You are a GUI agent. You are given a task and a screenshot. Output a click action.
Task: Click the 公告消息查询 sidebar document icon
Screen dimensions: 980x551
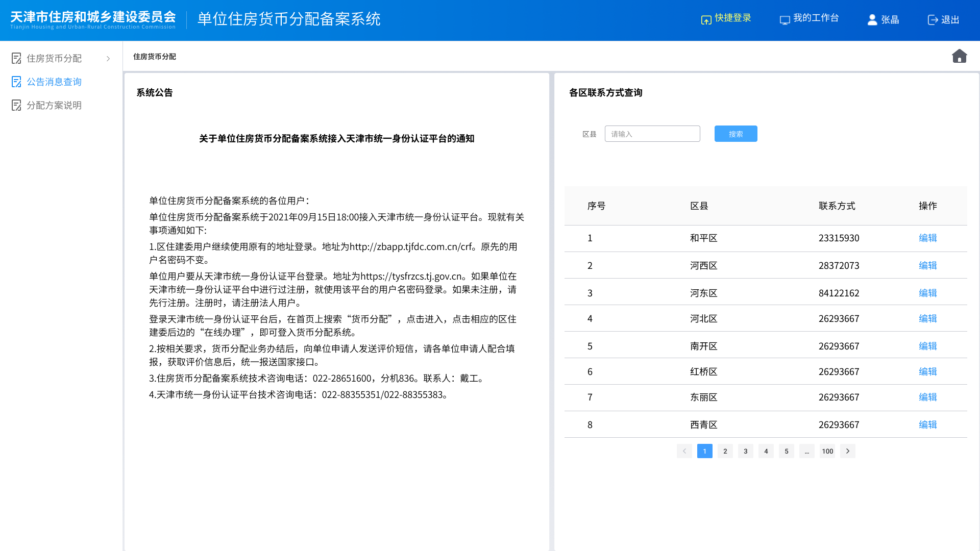tap(16, 82)
